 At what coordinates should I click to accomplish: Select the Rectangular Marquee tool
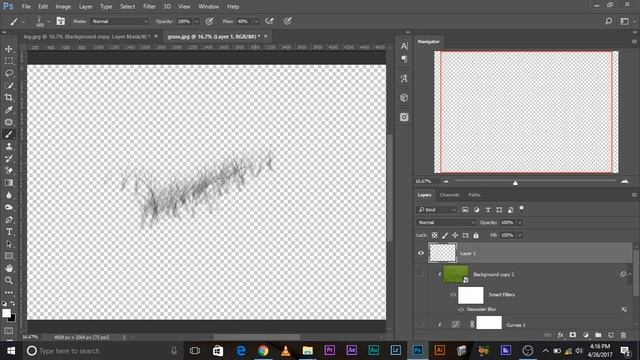pos(9,61)
